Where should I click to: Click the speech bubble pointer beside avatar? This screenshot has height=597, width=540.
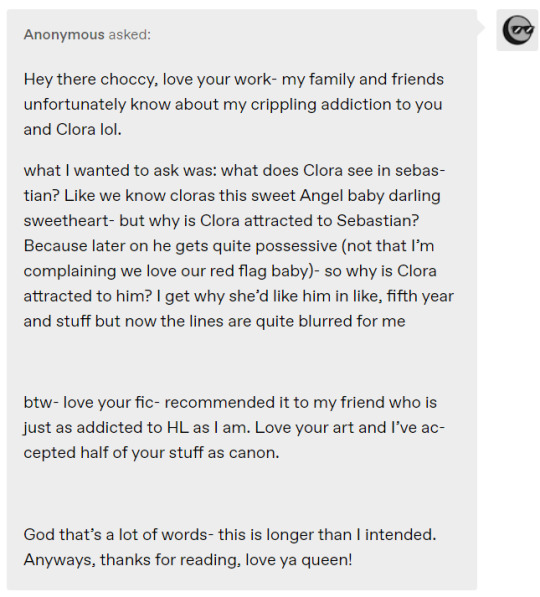click(481, 27)
